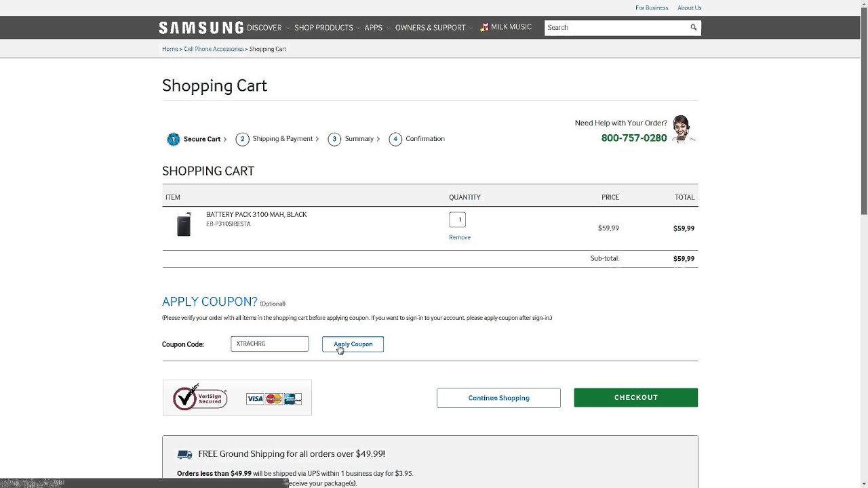The height and width of the screenshot is (488, 868).
Task: Click the quantity box for battery pack
Action: pos(457,220)
